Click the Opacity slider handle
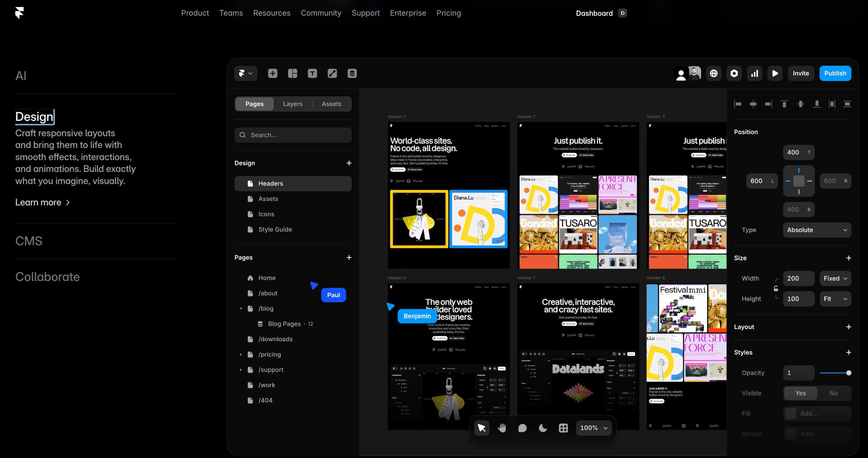This screenshot has height=458, width=868. (x=849, y=373)
